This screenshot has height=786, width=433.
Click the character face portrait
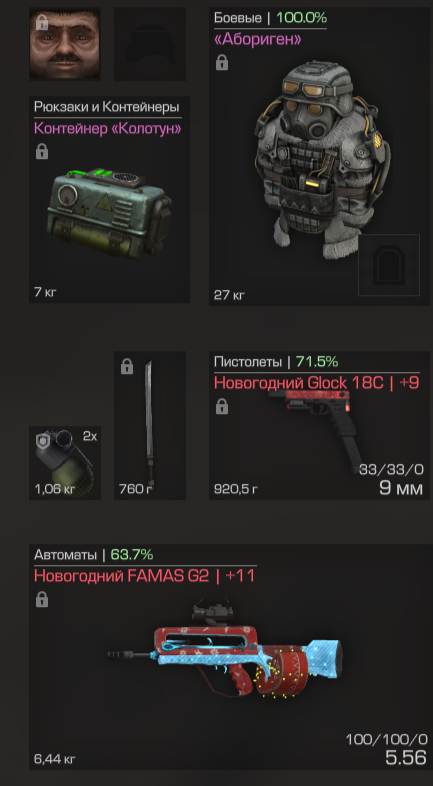(x=65, y=44)
